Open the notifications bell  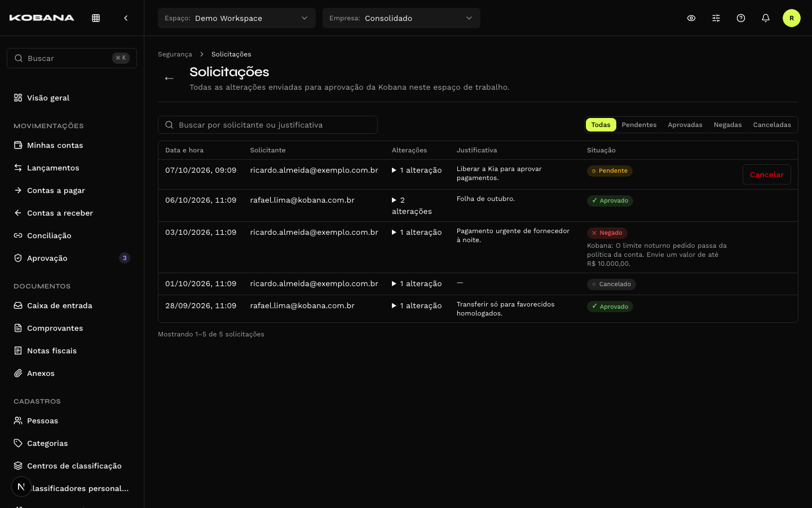(x=766, y=18)
